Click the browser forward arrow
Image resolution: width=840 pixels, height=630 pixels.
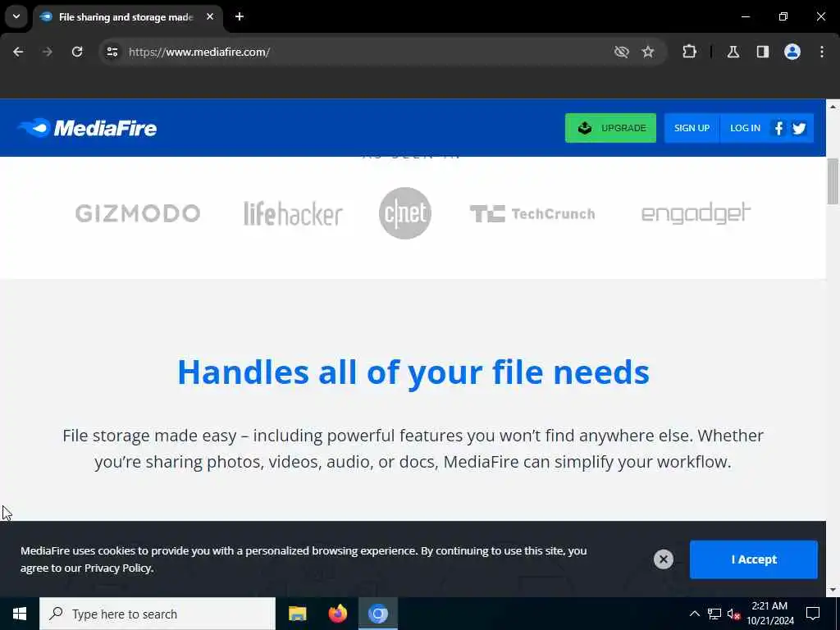click(48, 52)
